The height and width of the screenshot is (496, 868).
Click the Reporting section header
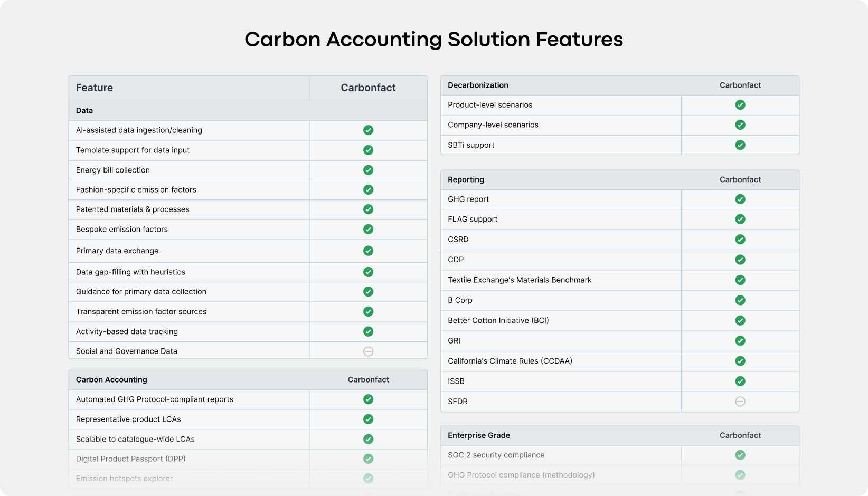coord(466,180)
